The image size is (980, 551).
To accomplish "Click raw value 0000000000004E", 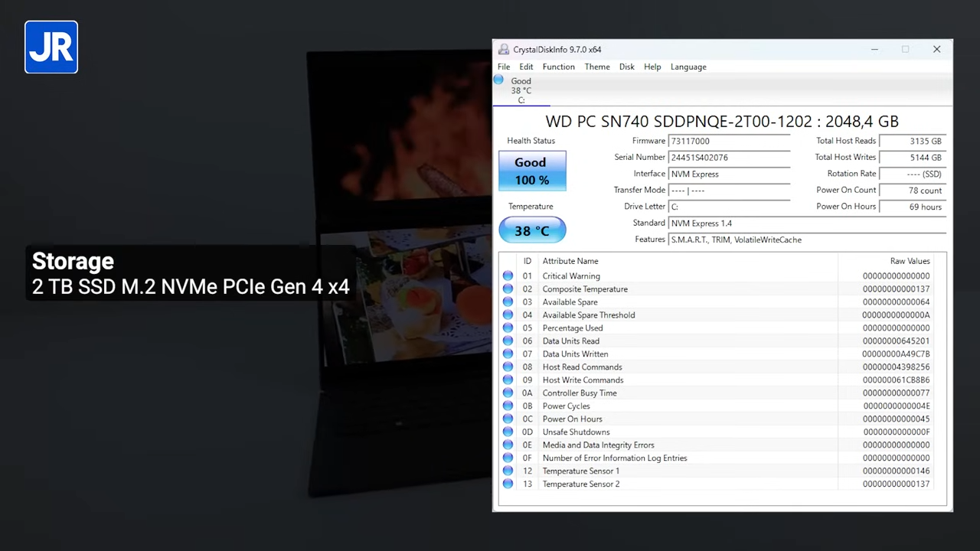I will 896,406.
